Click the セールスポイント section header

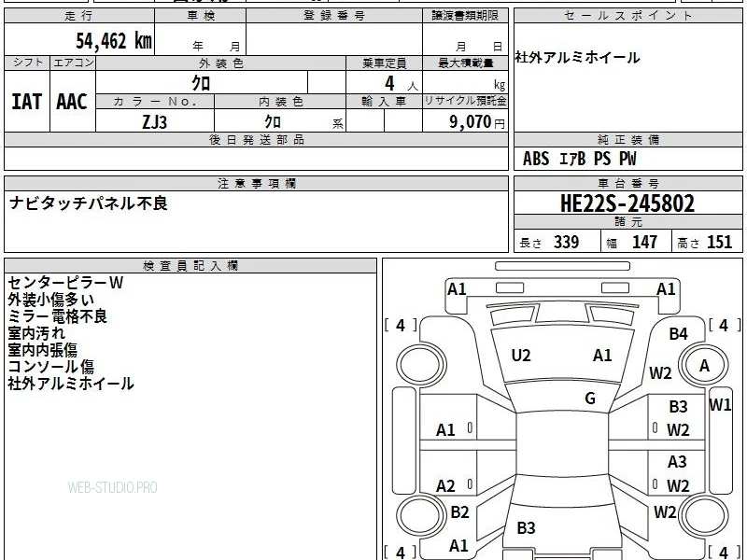627,16
